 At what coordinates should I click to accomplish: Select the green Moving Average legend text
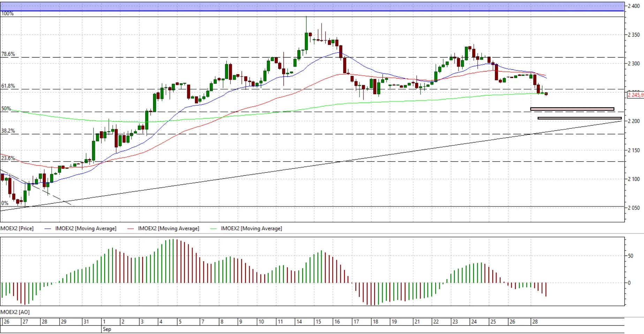[x=251, y=228]
